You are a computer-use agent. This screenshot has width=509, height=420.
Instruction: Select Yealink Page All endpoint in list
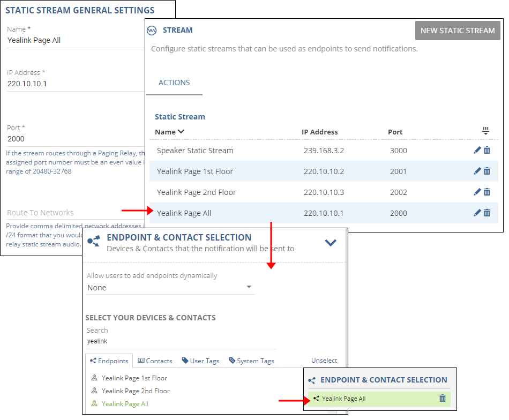click(125, 403)
